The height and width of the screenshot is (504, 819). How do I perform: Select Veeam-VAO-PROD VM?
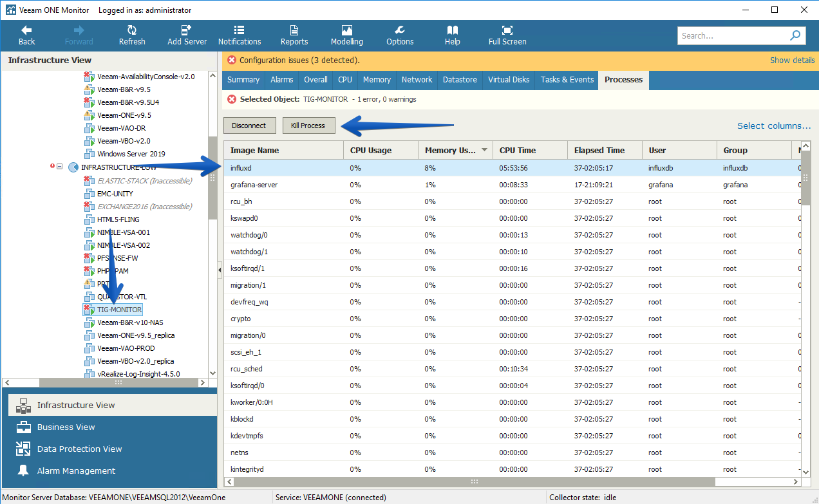(x=126, y=348)
